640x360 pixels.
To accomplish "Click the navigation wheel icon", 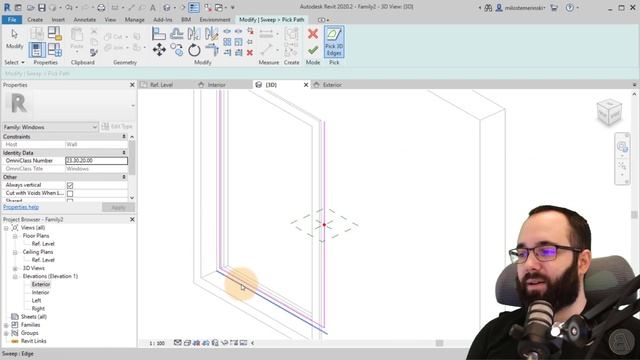I will click(622, 147).
